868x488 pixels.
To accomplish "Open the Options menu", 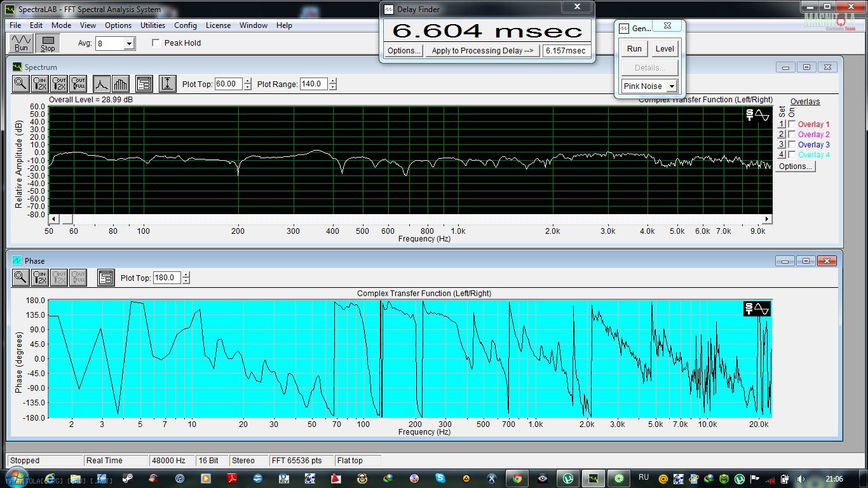I will click(x=118, y=25).
